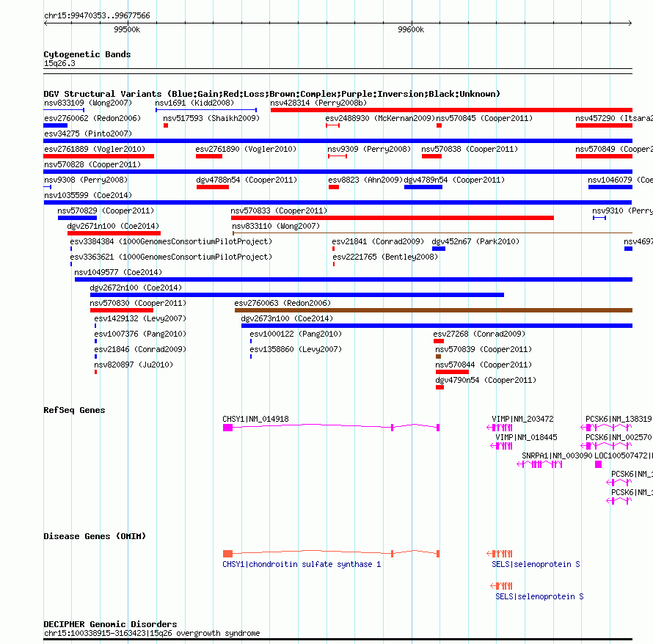Select the nsv833109 (Wong2007) variant label
The width and height of the screenshot is (653, 644).
[x=88, y=103]
